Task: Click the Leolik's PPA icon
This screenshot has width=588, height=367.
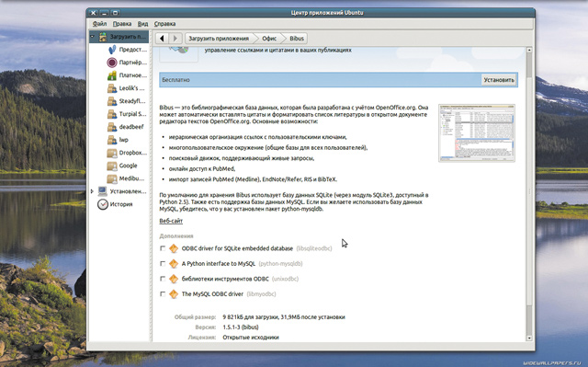Action: pos(112,88)
